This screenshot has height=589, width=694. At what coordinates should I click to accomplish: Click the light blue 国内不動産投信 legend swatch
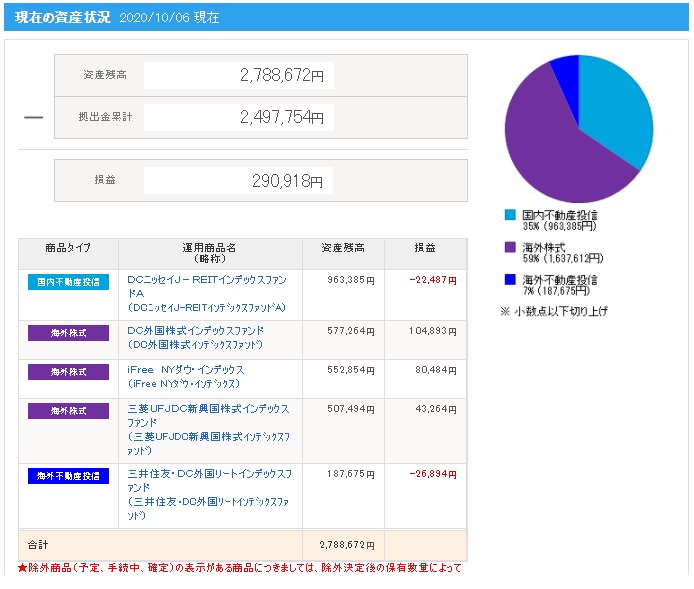pos(510,215)
